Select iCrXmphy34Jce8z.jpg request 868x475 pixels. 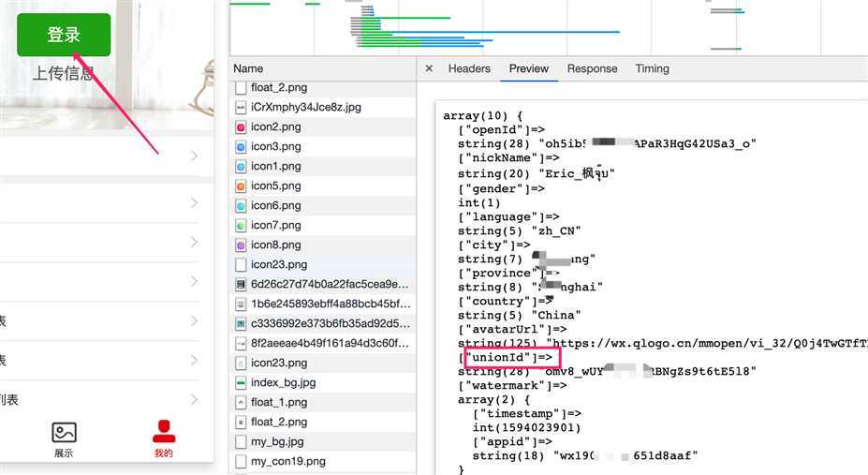(323, 107)
